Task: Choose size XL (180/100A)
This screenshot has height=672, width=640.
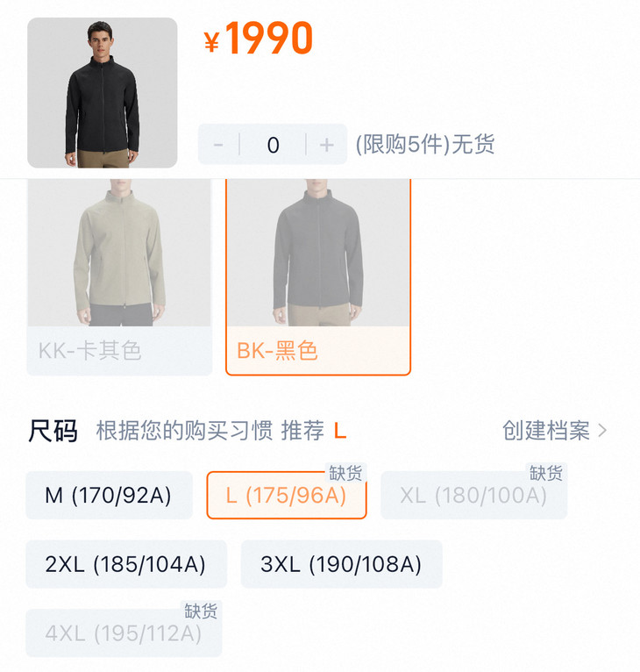Action: (x=473, y=496)
